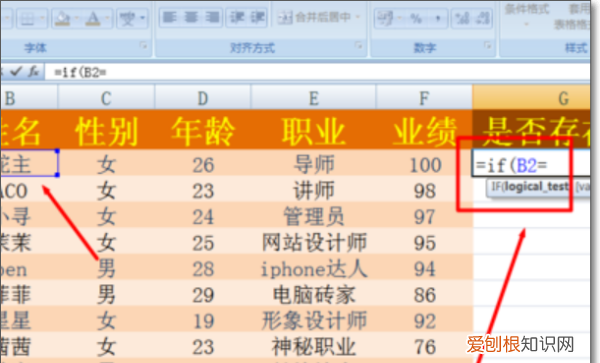Image resolution: width=600 pixels, height=363 pixels.
Task: Select the age cell with 26
Action: [203, 164]
